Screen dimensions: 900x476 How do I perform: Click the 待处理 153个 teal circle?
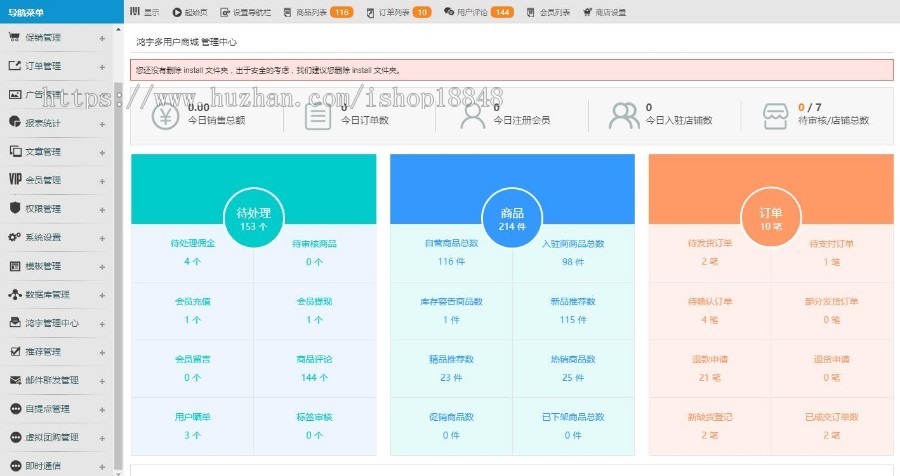pos(253,218)
